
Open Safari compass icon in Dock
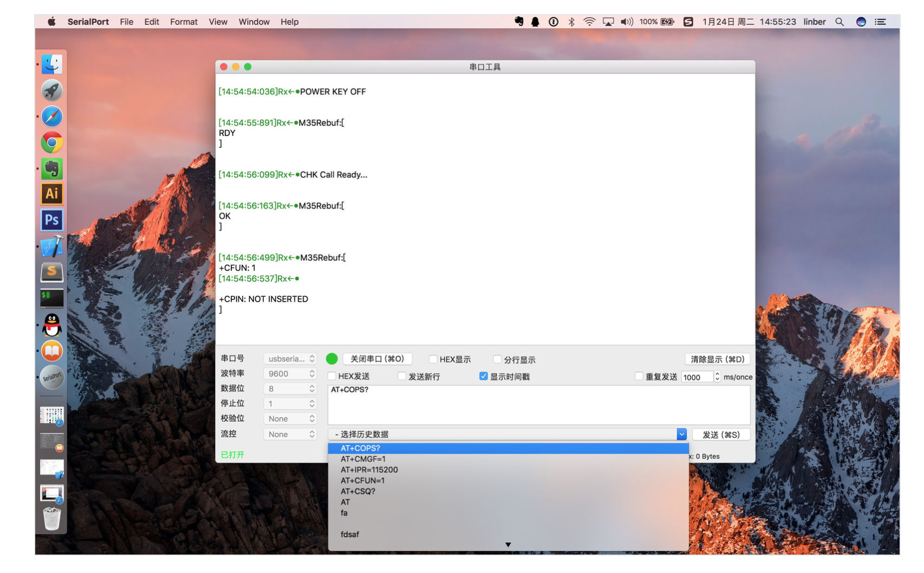click(52, 116)
